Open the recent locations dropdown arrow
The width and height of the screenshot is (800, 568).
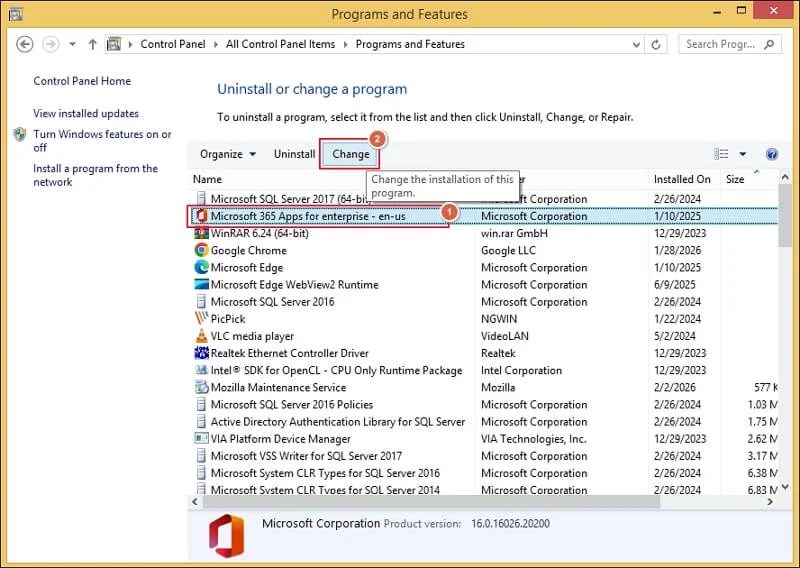coord(72,44)
